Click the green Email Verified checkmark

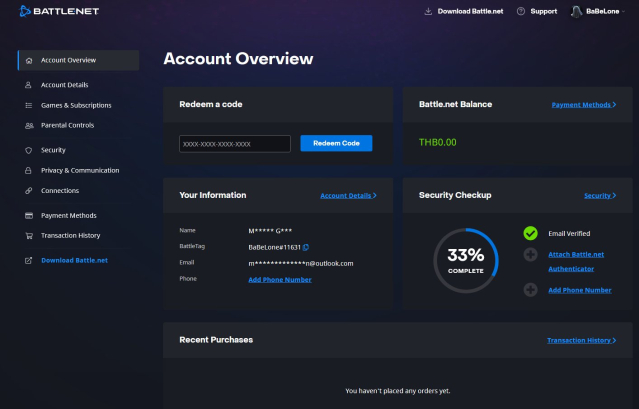click(x=530, y=233)
